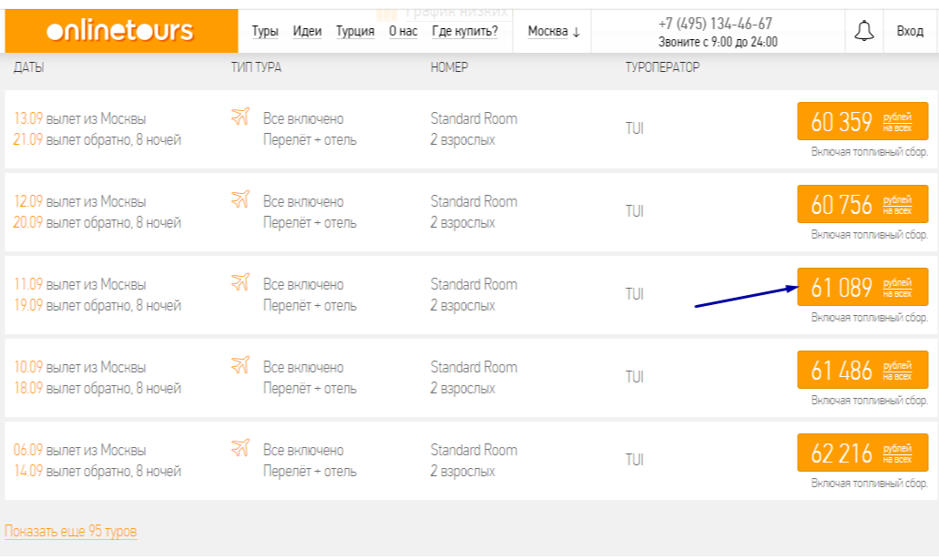Open the Москва city dropdown

[554, 32]
